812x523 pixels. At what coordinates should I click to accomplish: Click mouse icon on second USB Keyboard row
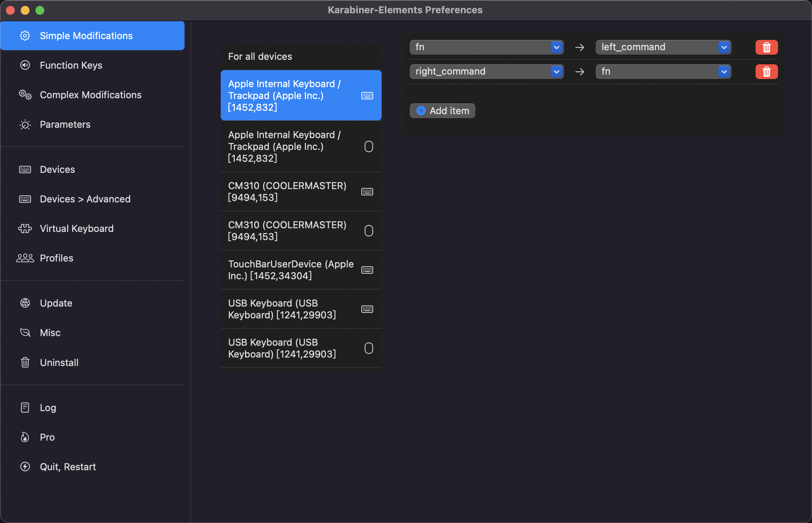tap(369, 348)
